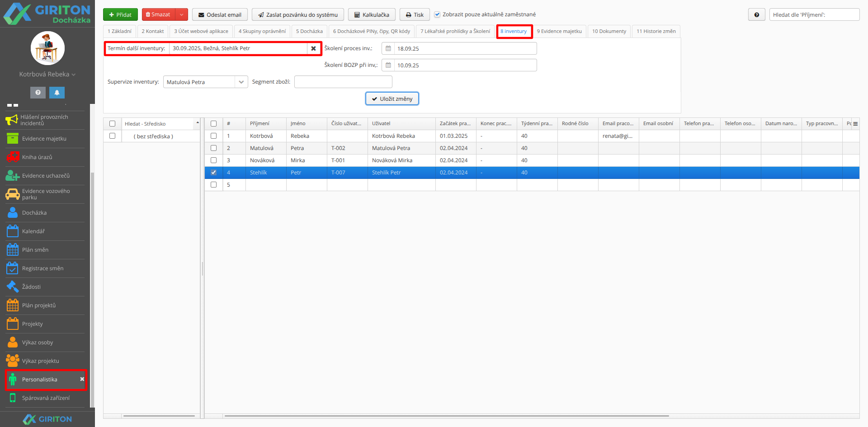
Task: Click the Středisko panel horizontal scrollbar
Action: pyautogui.click(x=159, y=416)
